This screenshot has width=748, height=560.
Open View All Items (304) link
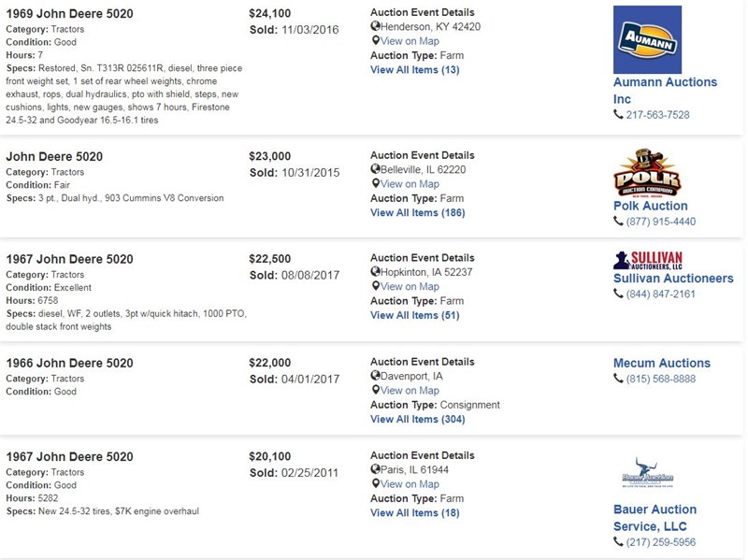point(417,419)
